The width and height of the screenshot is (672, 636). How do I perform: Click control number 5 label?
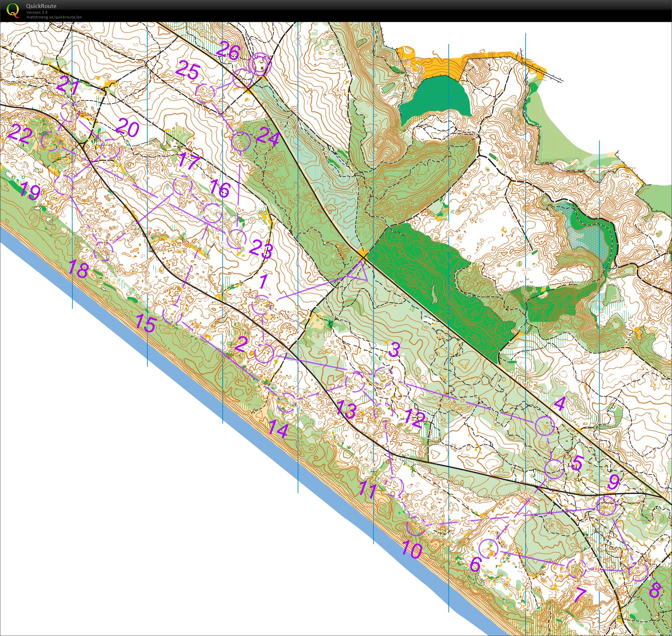577,464
